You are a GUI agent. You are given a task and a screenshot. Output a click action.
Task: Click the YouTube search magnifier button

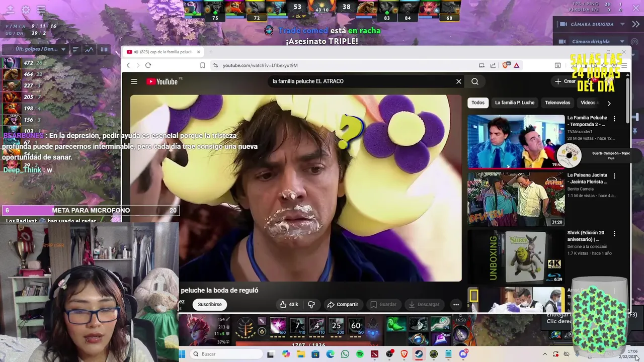coord(475,81)
